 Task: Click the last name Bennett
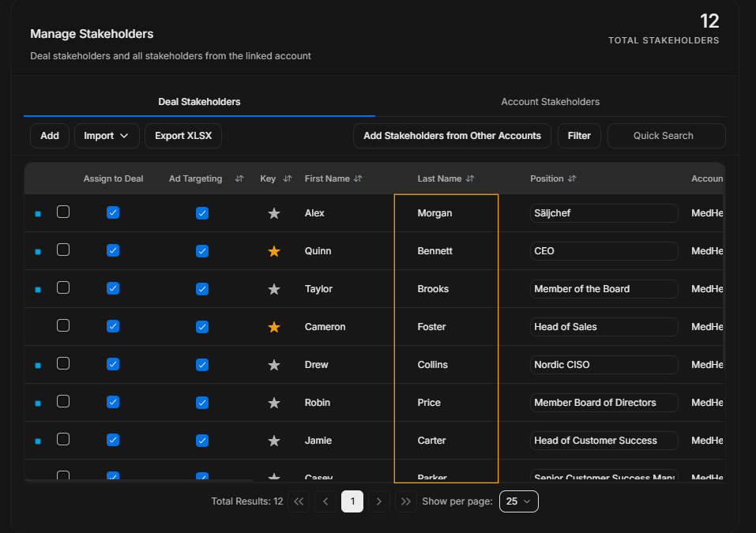(x=435, y=251)
